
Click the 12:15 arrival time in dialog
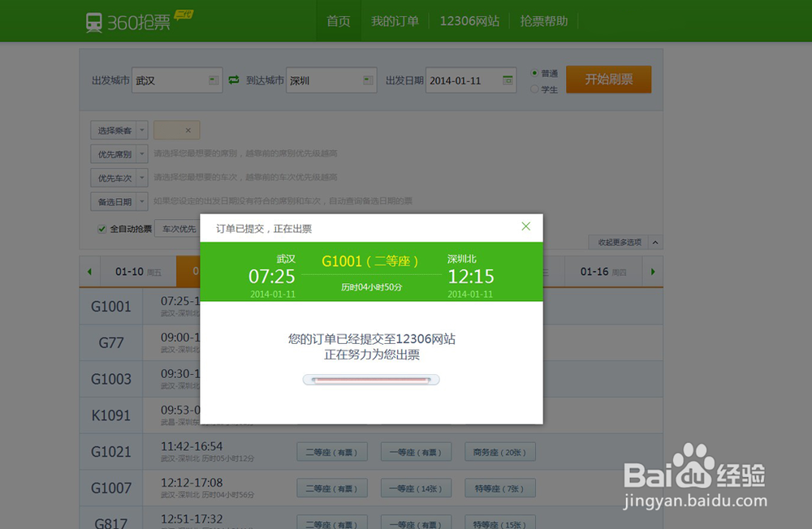[471, 277]
